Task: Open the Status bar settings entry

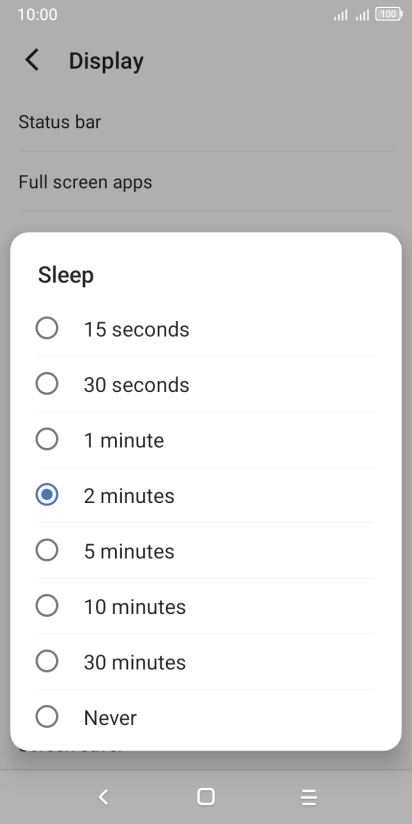Action: click(205, 122)
